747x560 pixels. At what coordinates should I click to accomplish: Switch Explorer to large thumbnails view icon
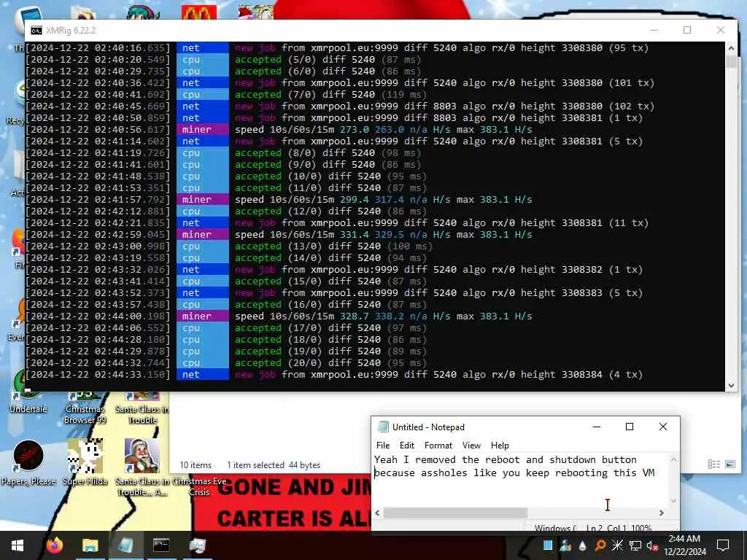(729, 464)
